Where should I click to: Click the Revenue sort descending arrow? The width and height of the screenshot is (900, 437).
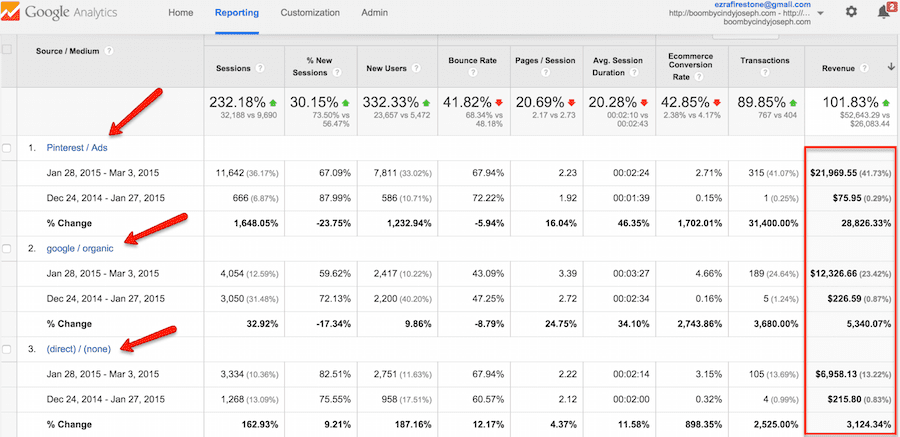pos(890,67)
